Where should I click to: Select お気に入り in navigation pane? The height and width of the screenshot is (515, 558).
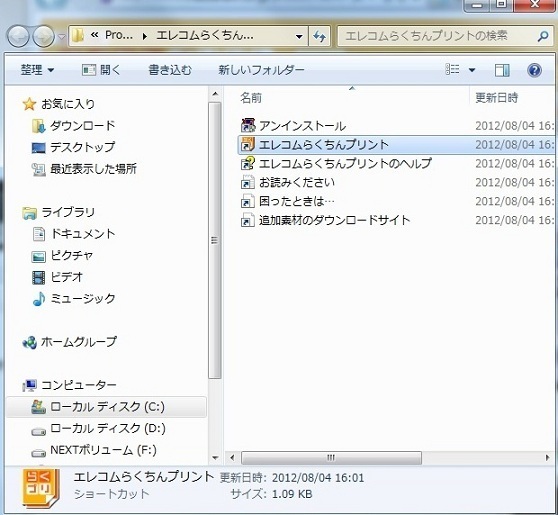point(68,104)
